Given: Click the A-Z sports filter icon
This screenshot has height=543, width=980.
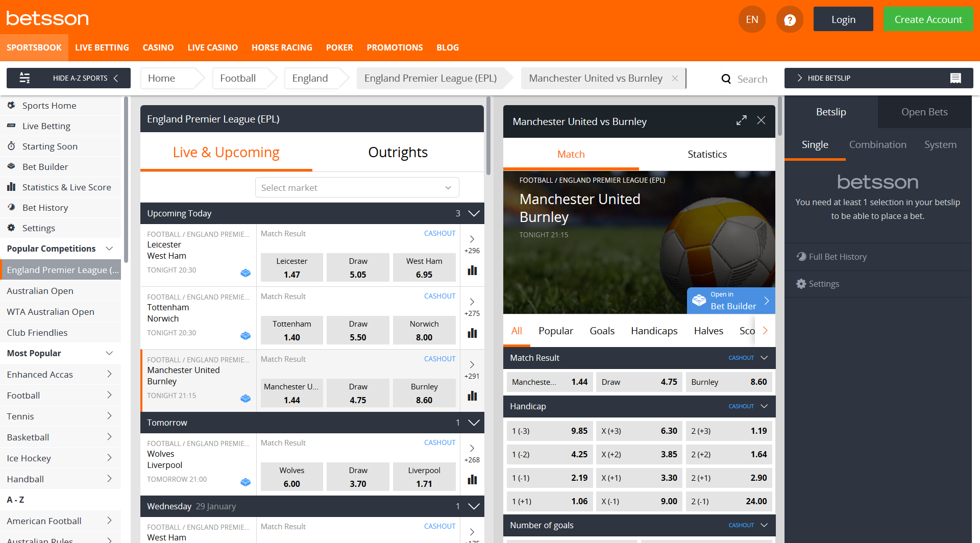Looking at the screenshot, I should pyautogui.click(x=24, y=78).
